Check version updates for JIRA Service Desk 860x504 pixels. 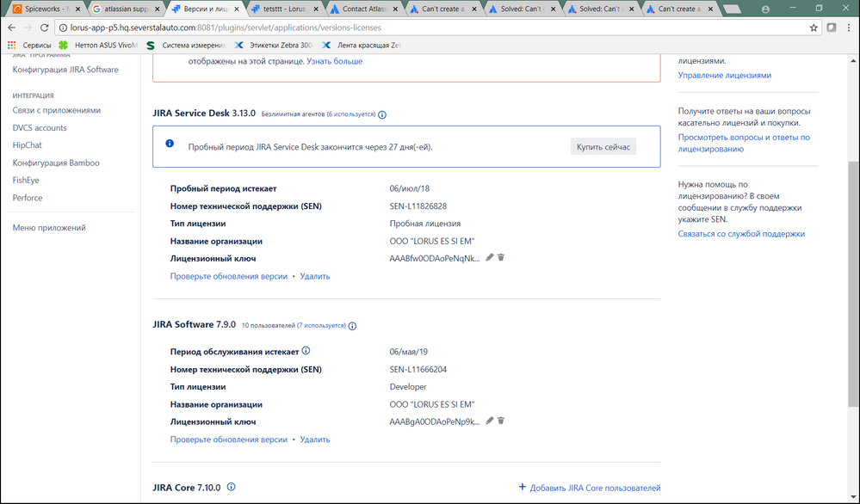tap(229, 276)
